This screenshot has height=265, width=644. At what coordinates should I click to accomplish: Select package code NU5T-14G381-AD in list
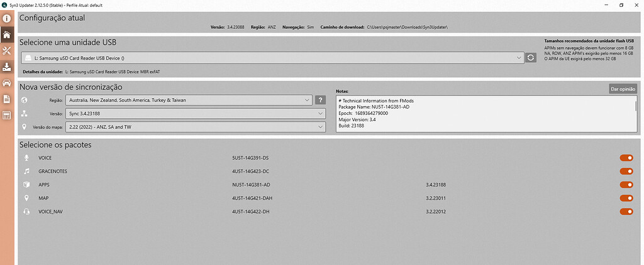tap(251, 185)
